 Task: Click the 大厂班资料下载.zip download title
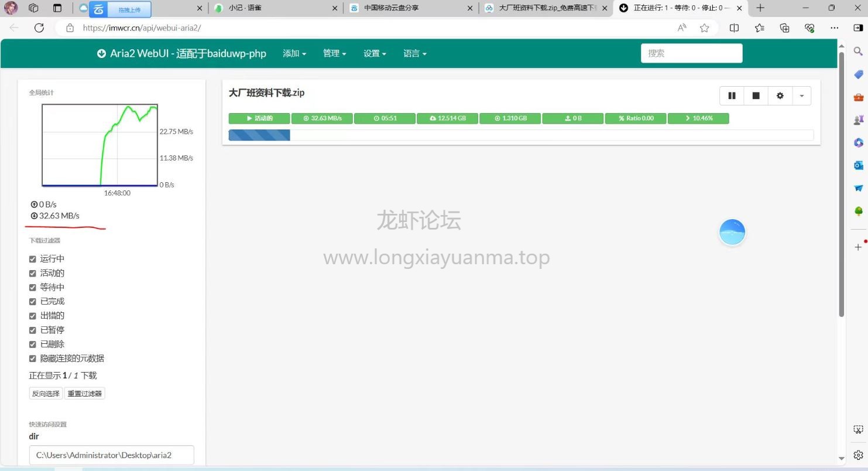(266, 93)
